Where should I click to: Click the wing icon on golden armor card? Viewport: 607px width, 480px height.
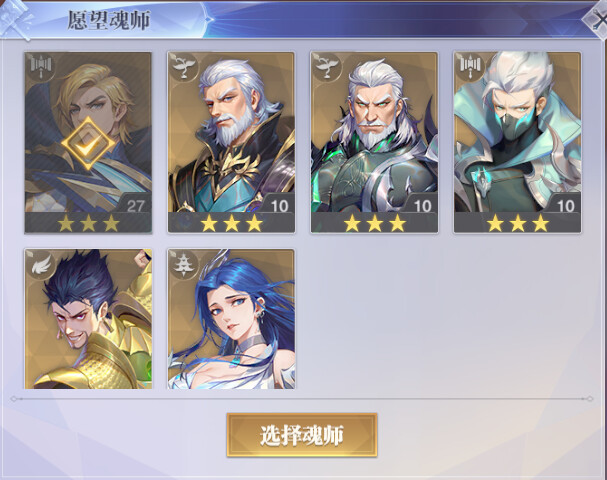[40, 264]
